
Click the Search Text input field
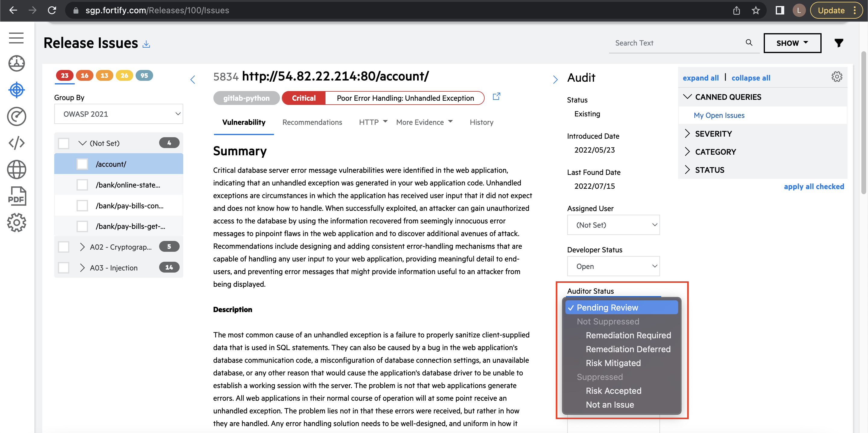(677, 43)
